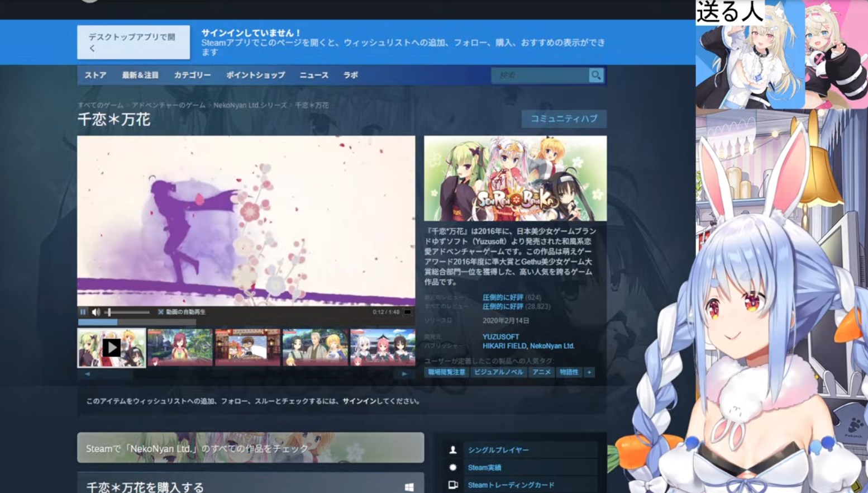Toggle the 動画の自動再生 autoplay checkbox

click(x=161, y=312)
